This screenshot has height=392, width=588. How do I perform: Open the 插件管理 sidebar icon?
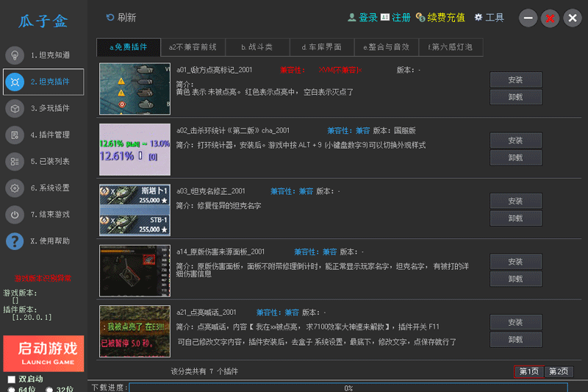click(x=15, y=135)
